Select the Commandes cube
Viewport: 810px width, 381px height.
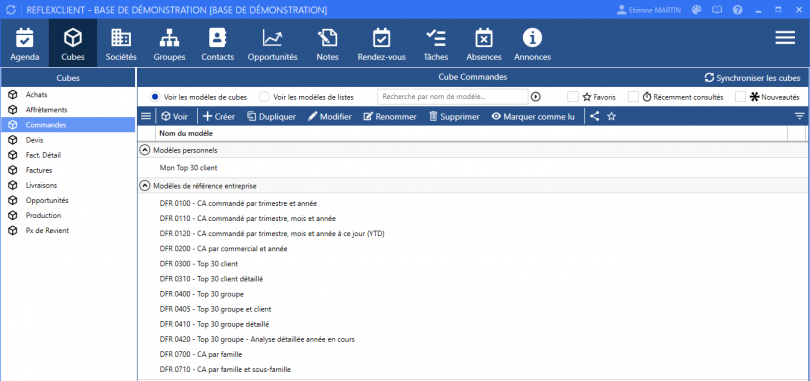coord(68,124)
